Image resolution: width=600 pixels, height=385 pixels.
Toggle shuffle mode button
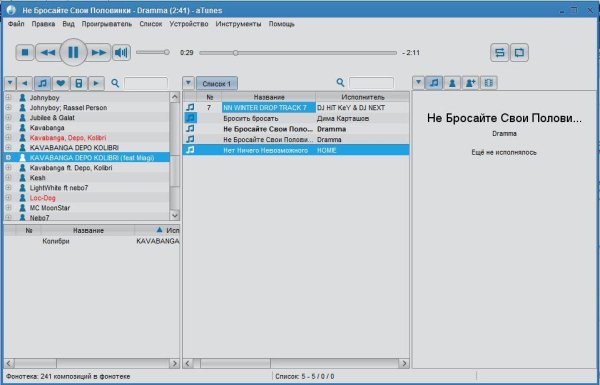pos(500,52)
